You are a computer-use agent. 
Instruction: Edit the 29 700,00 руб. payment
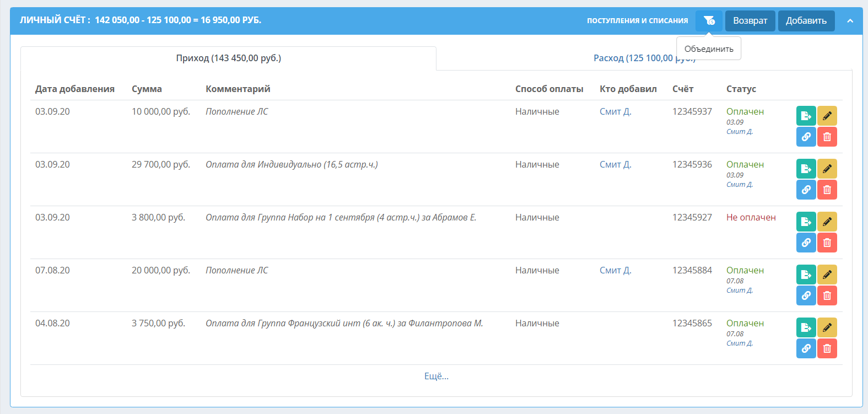pyautogui.click(x=827, y=169)
